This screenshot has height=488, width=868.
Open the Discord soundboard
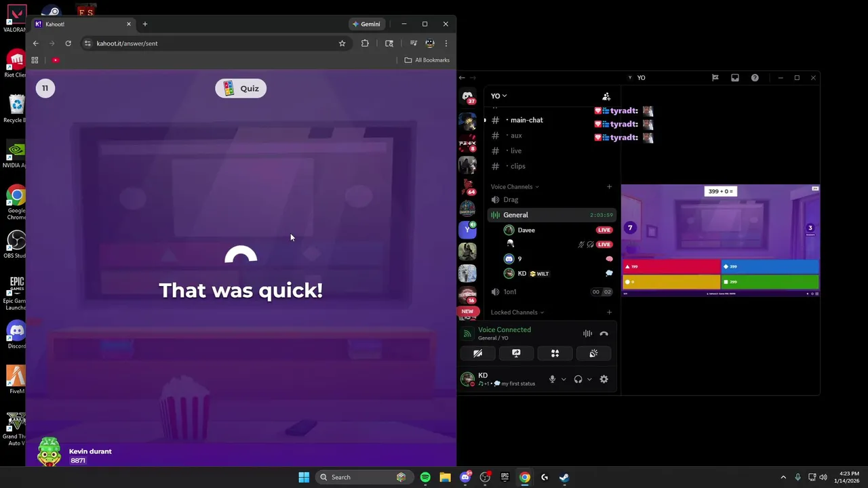pyautogui.click(x=593, y=353)
